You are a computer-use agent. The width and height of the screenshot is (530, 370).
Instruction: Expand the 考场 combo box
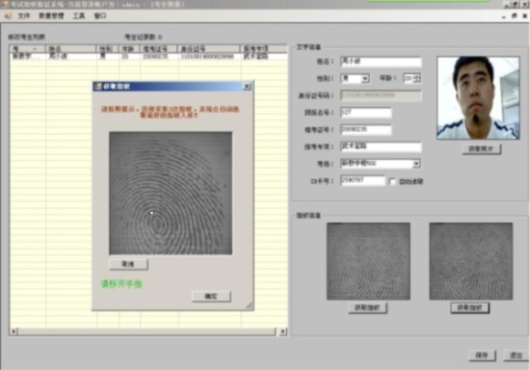[416, 164]
